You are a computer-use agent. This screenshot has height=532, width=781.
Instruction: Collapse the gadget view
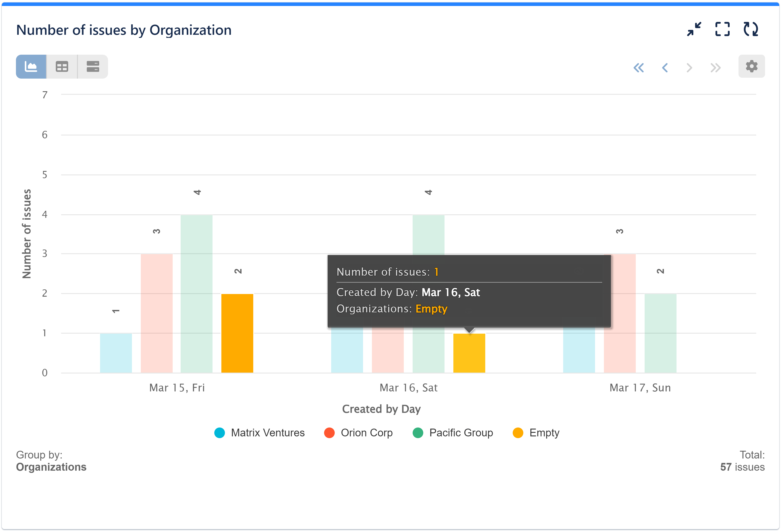pos(694,30)
